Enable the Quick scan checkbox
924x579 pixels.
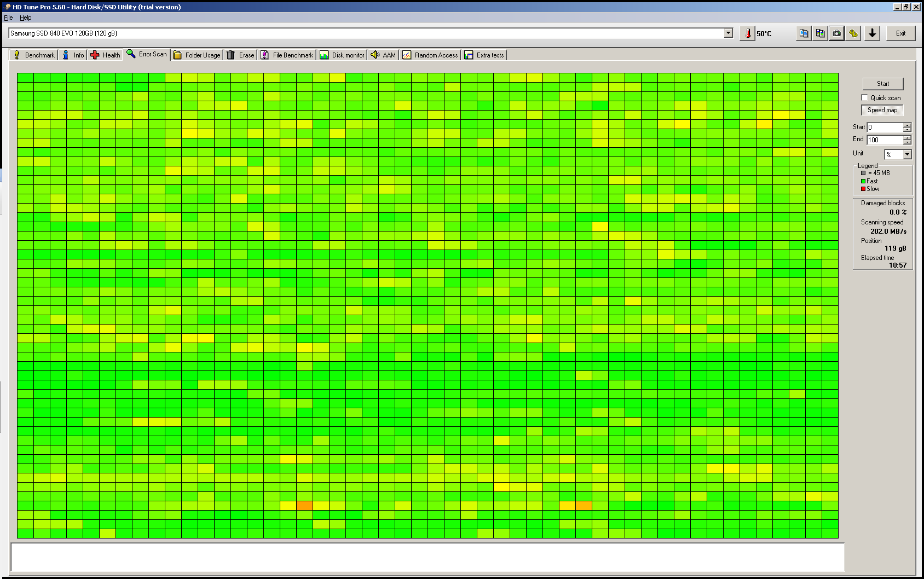pyautogui.click(x=865, y=97)
